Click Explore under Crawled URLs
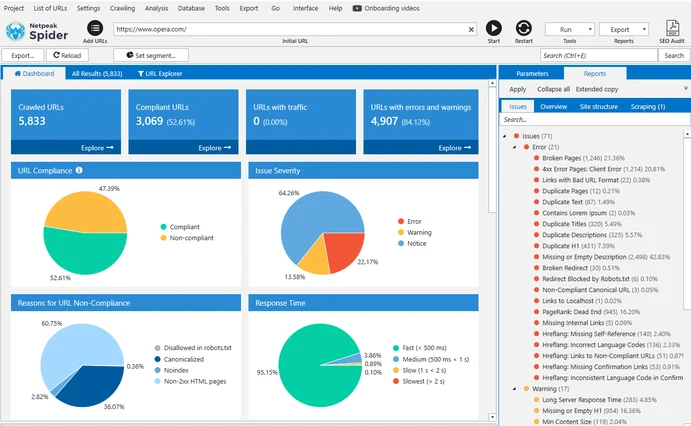Screen dimensions: 691x426 pos(93,148)
